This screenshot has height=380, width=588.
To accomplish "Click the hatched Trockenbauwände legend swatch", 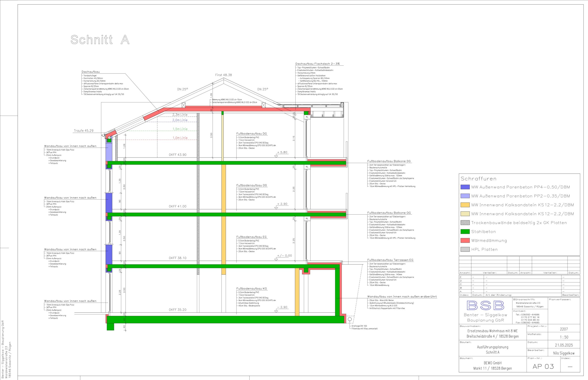I will (465, 222).
